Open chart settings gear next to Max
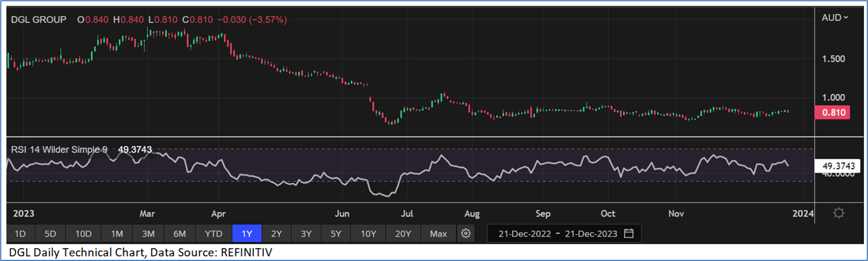The width and height of the screenshot is (868, 261). (x=466, y=233)
